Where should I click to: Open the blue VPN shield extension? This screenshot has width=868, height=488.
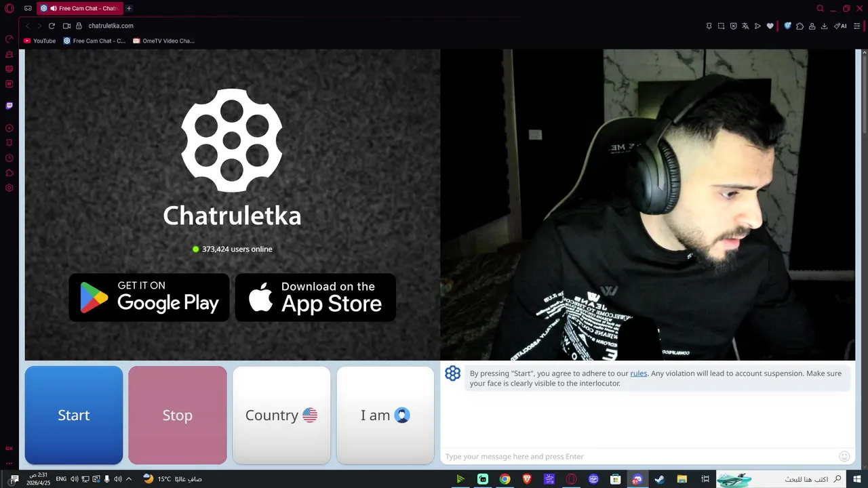click(x=787, y=26)
